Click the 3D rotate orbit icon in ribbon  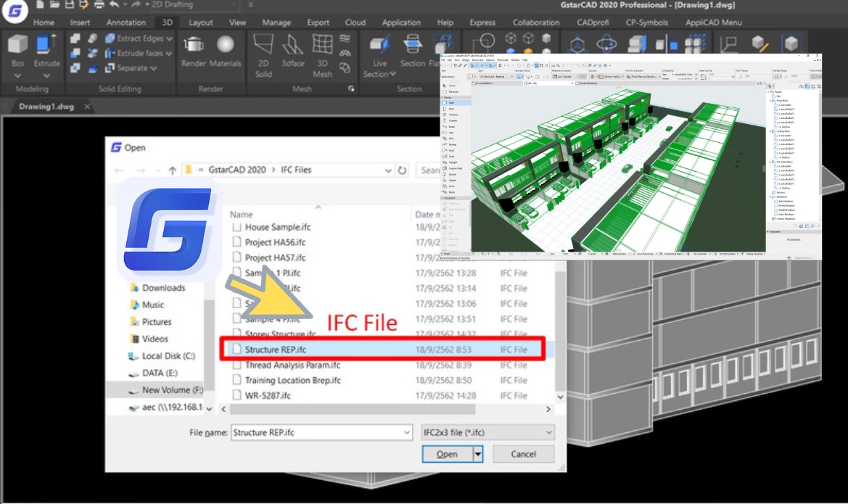[x=606, y=44]
